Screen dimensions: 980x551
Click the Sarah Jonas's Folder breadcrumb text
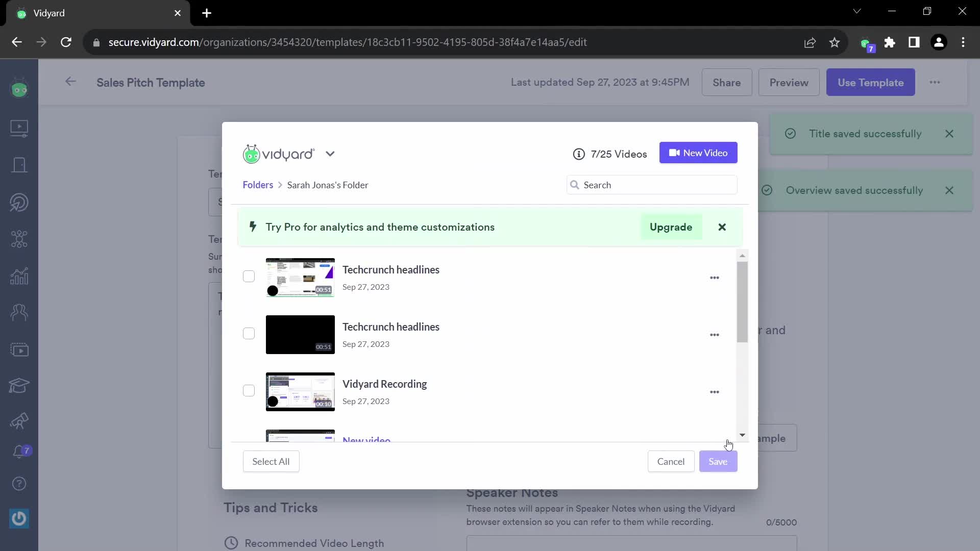click(x=327, y=185)
